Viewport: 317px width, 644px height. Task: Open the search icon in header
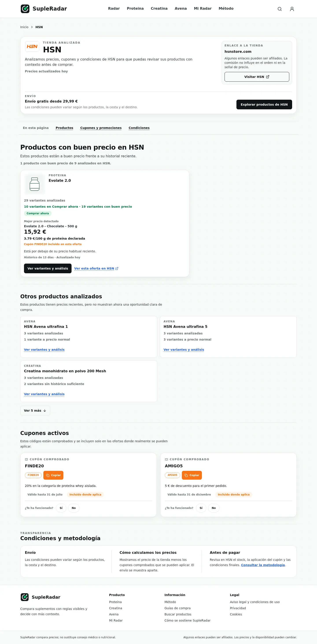280,9
